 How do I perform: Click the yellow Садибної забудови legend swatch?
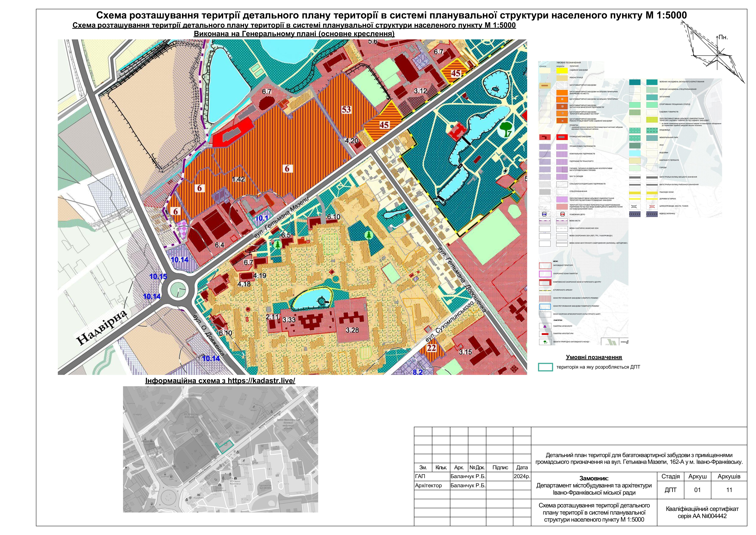click(x=562, y=70)
